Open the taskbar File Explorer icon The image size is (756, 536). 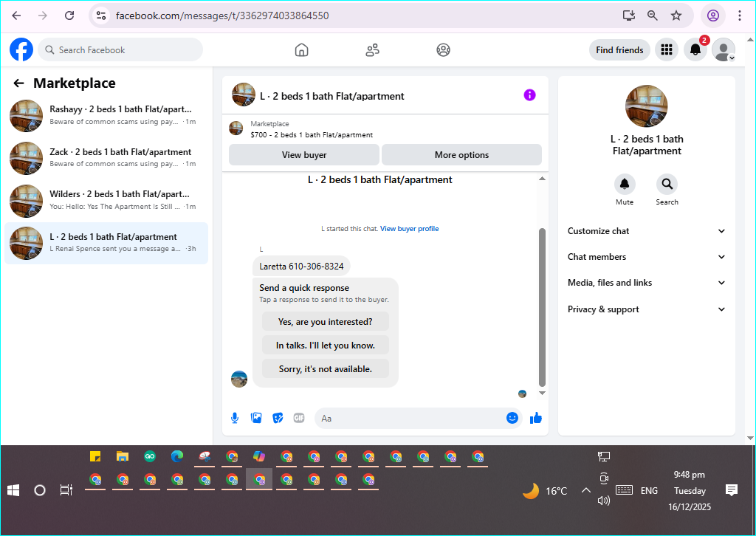pyautogui.click(x=123, y=456)
